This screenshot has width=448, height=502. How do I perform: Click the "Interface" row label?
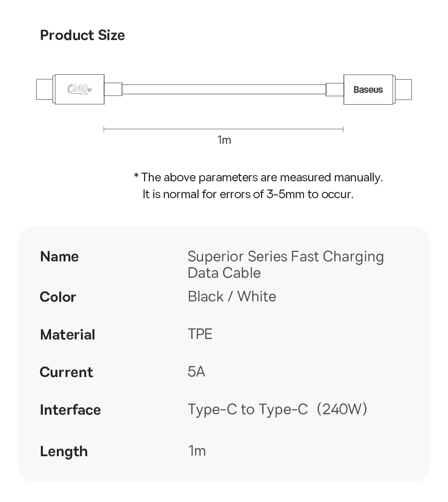click(70, 410)
